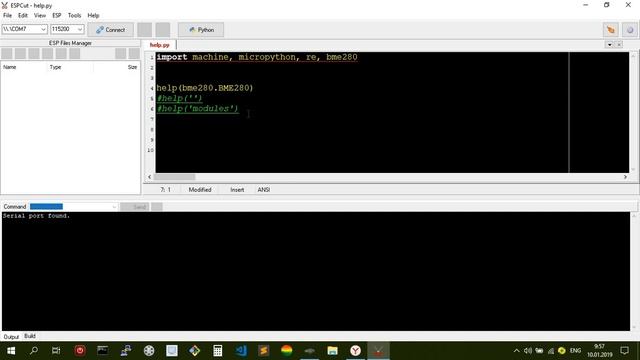Click the Connect button
The height and width of the screenshot is (360, 640).
pos(110,30)
